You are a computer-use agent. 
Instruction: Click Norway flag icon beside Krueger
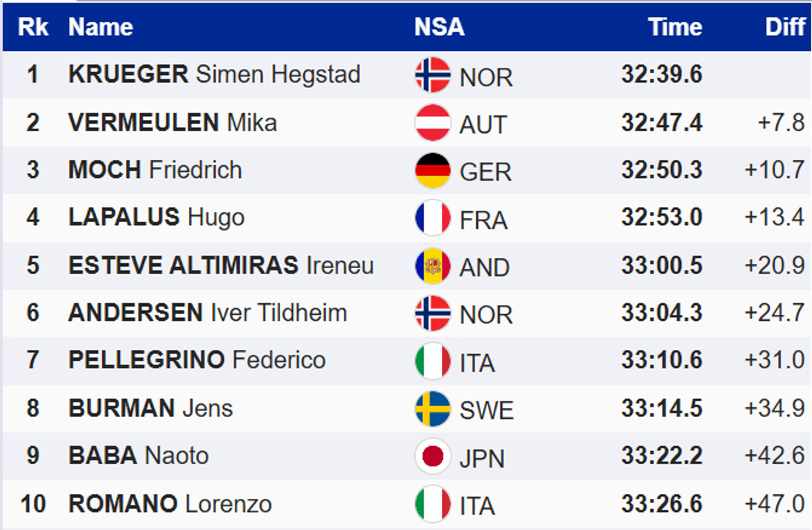pyautogui.click(x=432, y=75)
